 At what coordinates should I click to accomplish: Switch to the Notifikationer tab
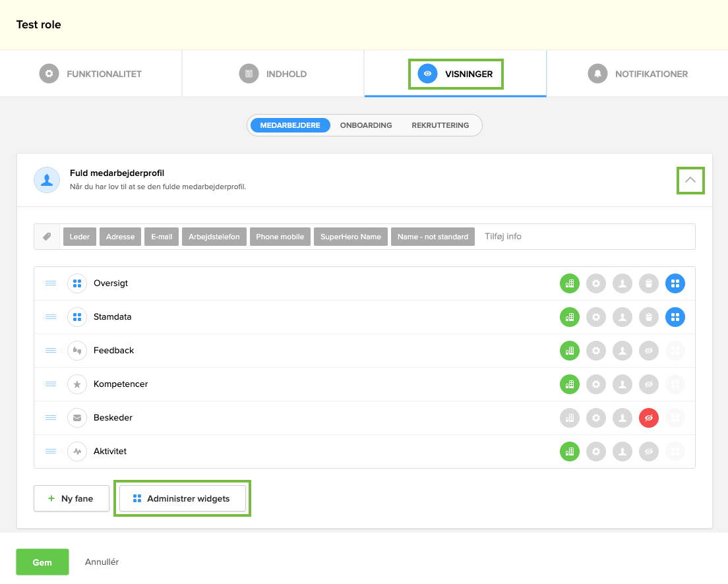point(638,74)
